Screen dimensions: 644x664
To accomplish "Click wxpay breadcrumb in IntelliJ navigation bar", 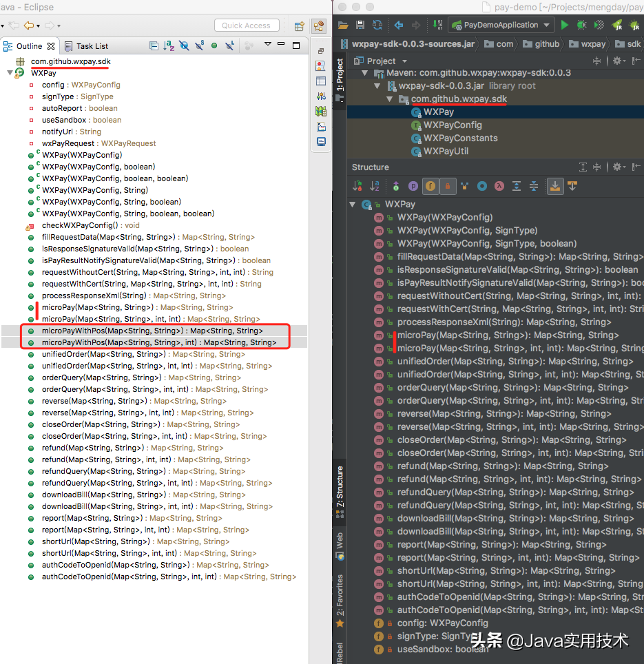I will pyautogui.click(x=588, y=44).
